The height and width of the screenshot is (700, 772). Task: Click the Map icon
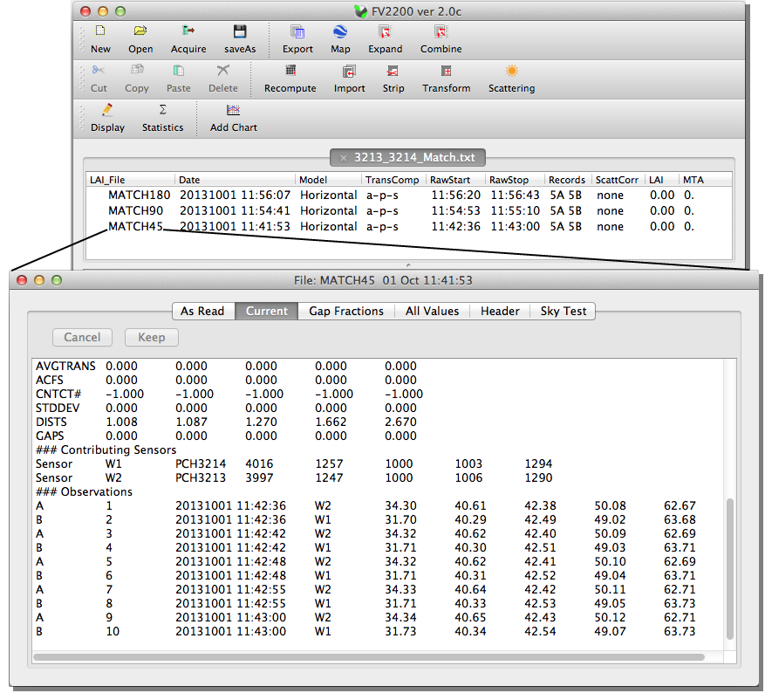click(x=339, y=38)
